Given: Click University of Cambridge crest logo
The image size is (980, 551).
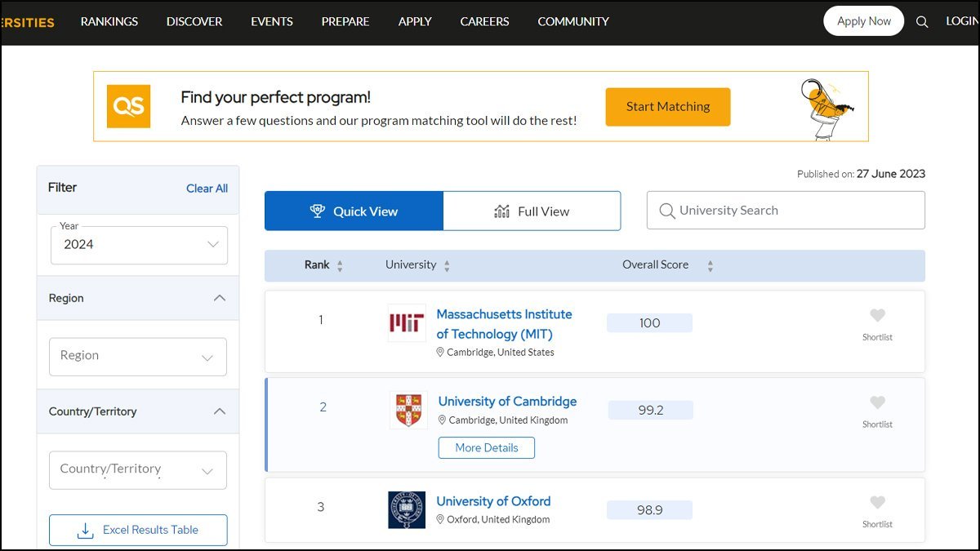Looking at the screenshot, I should (408, 410).
